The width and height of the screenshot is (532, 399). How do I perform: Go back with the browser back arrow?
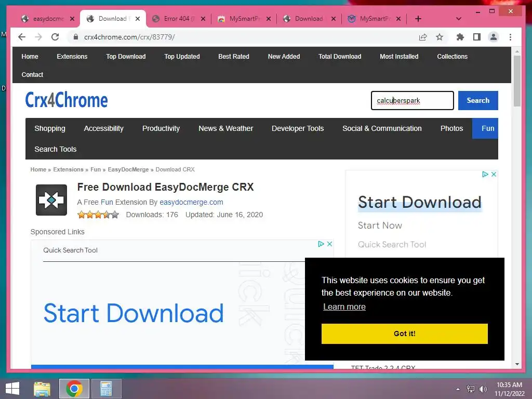22,37
